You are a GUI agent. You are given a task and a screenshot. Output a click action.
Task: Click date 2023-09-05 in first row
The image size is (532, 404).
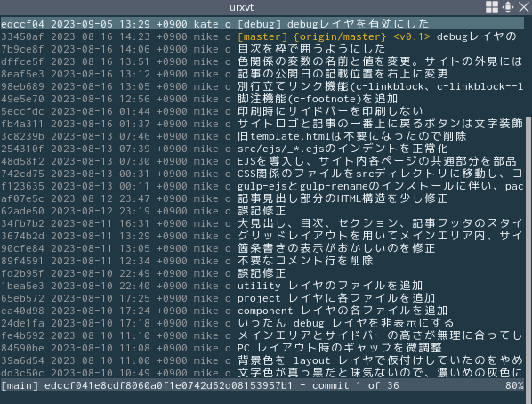pos(82,24)
